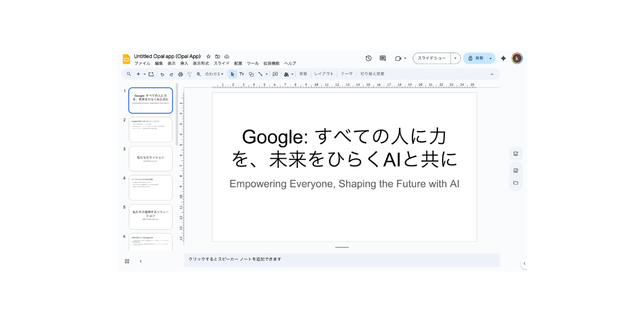Screen dimensions: 644x322
Task: Open the zoom 合わせる dropdown
Action: tap(214, 74)
